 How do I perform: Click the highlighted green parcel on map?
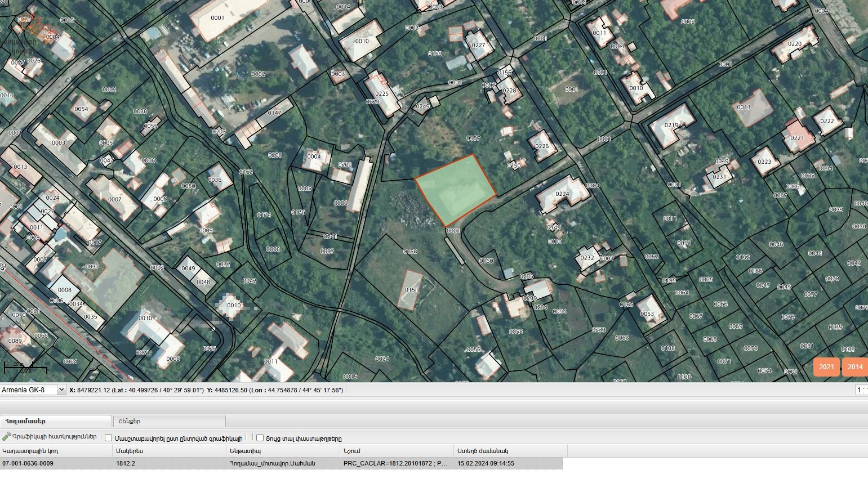point(455,189)
